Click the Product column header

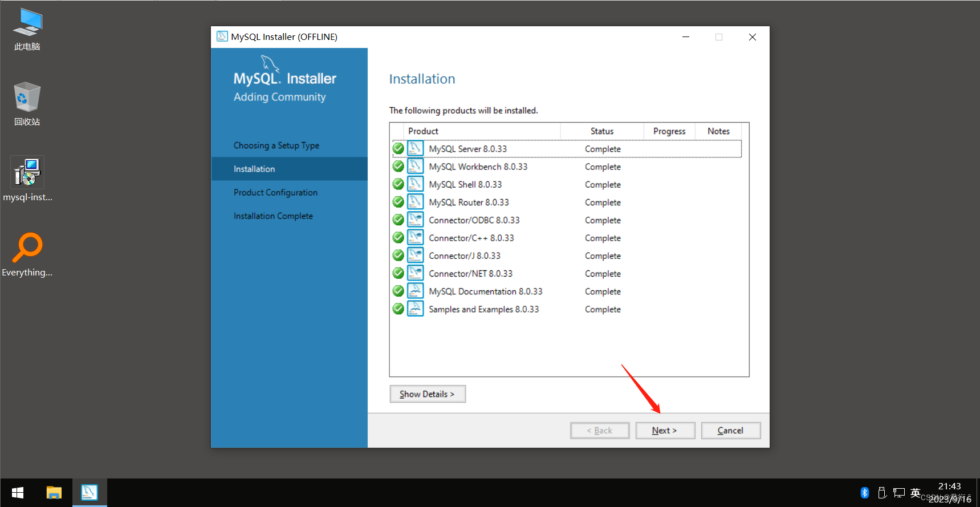[x=482, y=131]
